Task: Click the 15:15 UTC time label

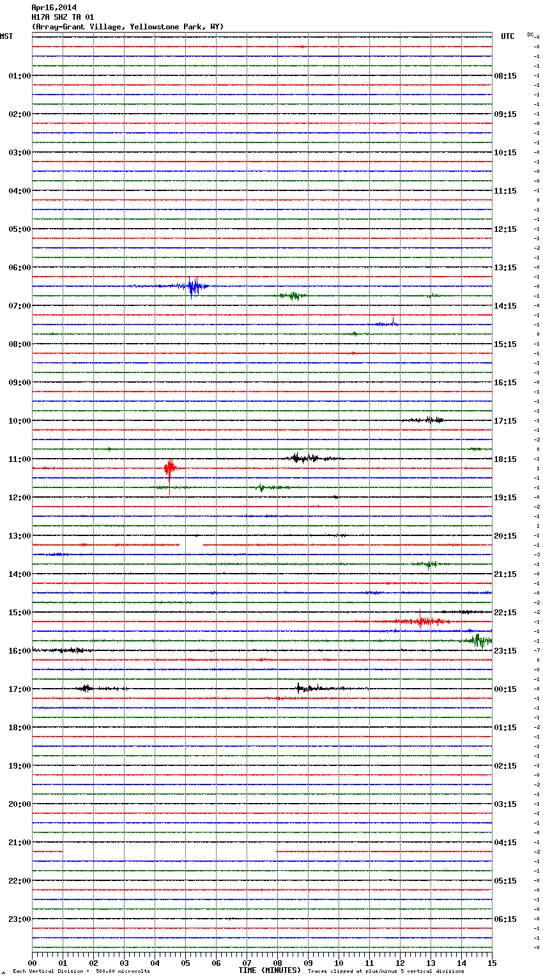Action: click(x=505, y=344)
